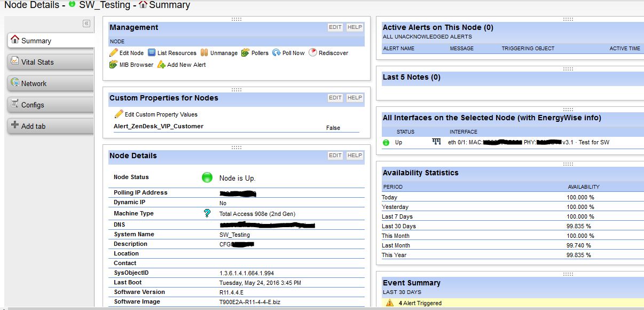Click the Rediscover link
644x310 pixels.
[333, 53]
